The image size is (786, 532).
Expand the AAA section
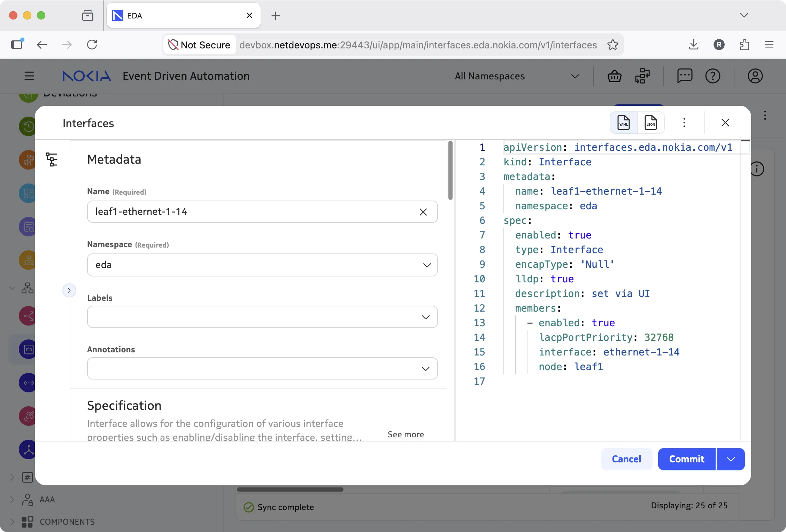(12, 500)
